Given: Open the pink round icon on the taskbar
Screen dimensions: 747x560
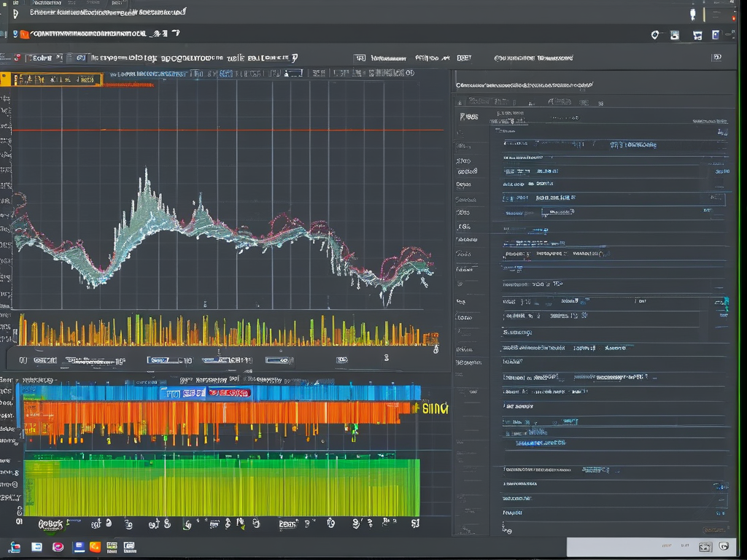Looking at the screenshot, I should 58,547.
